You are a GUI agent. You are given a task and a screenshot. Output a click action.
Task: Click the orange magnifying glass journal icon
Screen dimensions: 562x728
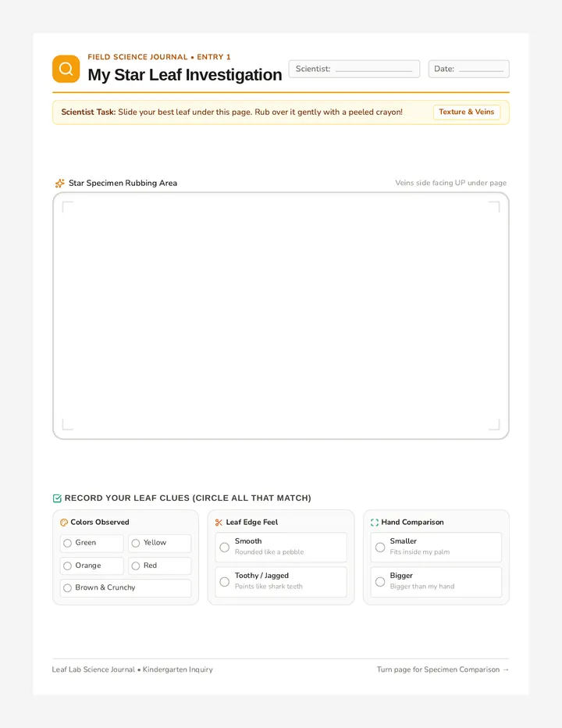coord(66,69)
